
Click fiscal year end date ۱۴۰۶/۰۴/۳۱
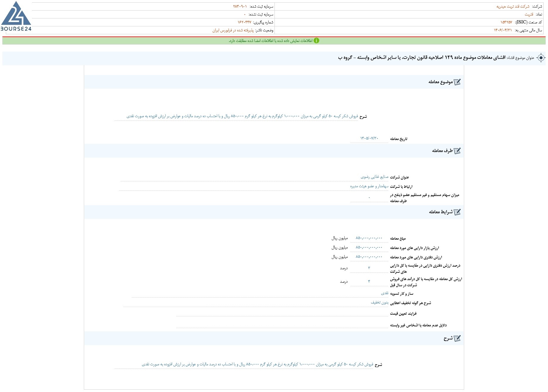[x=503, y=30]
